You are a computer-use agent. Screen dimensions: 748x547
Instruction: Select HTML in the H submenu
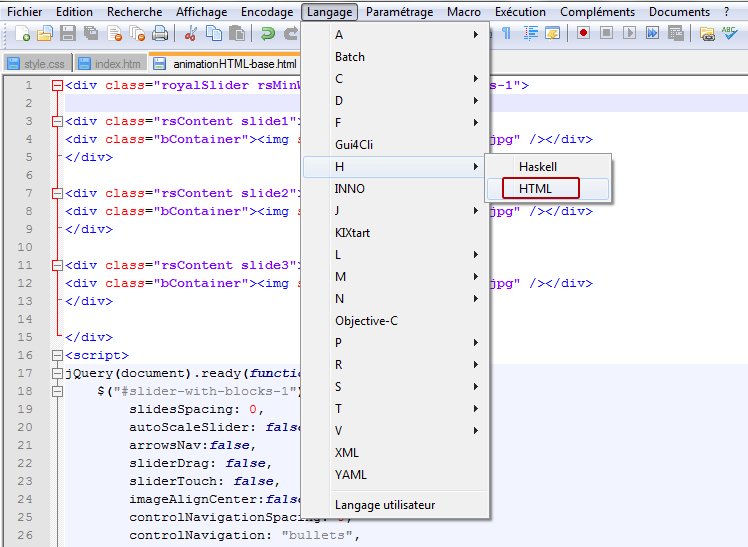click(548, 189)
